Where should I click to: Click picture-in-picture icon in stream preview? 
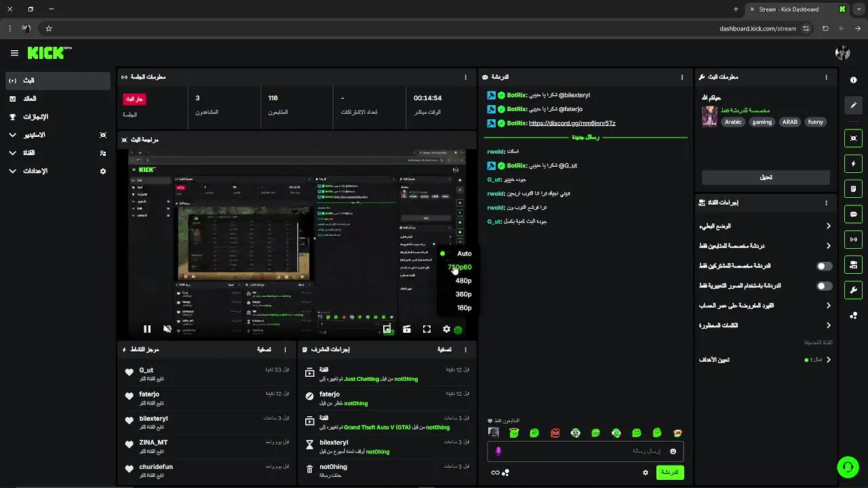(x=387, y=329)
